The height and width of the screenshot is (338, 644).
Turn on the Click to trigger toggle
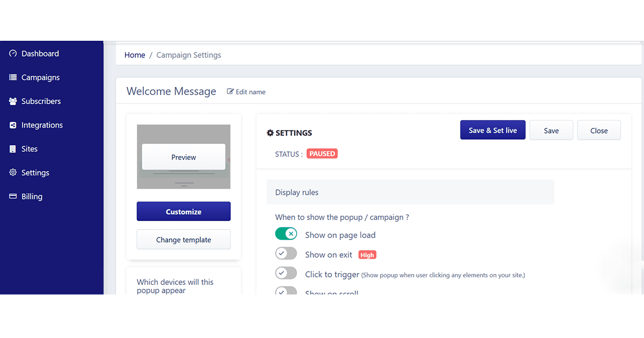[x=286, y=273]
